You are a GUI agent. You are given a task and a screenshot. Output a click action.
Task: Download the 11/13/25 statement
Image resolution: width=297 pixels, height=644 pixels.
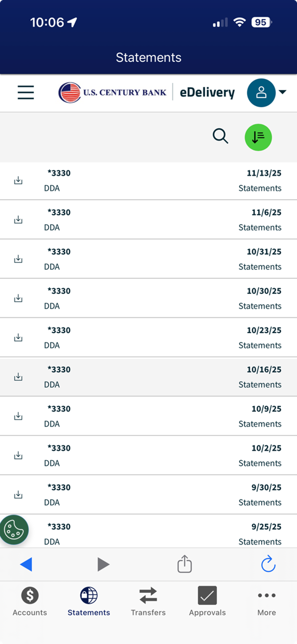[x=18, y=180]
